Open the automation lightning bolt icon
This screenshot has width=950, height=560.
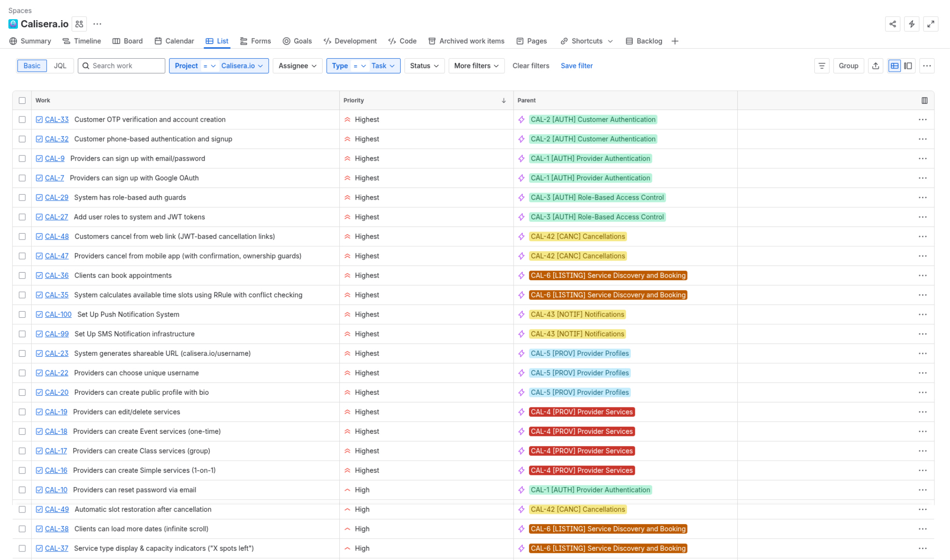tap(911, 24)
